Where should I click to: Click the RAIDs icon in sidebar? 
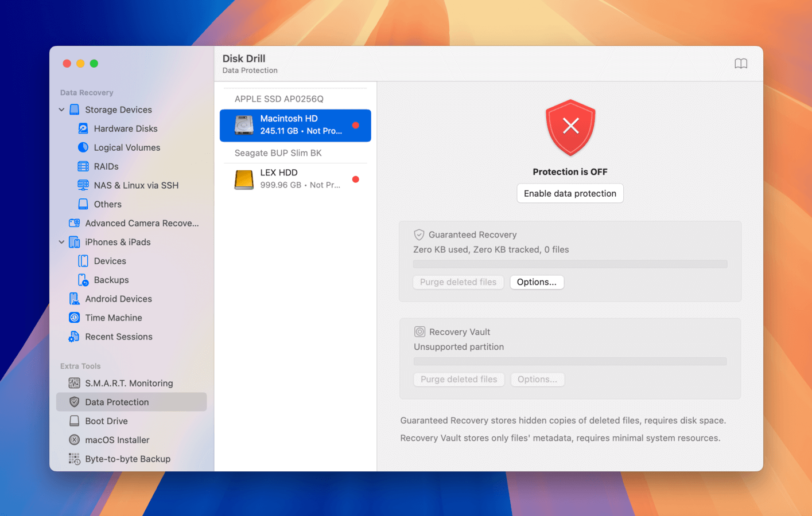pos(83,166)
